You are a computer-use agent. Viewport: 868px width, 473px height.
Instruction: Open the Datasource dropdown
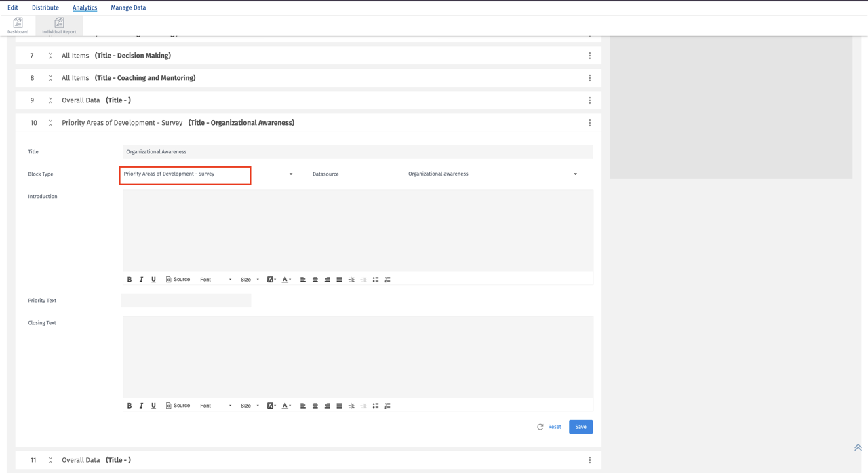[574, 174]
